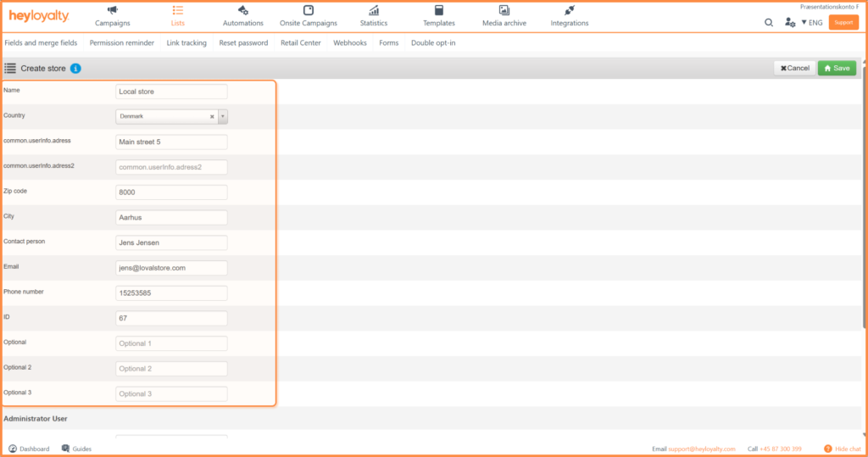This screenshot has height=457, width=868.
Task: Switch to the Retail Center tab
Action: coord(301,42)
